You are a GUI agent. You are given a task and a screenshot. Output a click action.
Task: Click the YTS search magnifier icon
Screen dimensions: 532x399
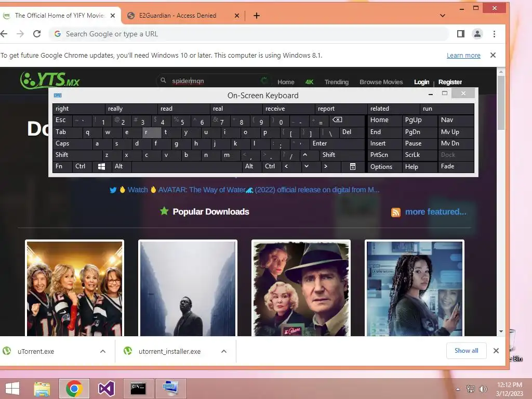pos(163,81)
